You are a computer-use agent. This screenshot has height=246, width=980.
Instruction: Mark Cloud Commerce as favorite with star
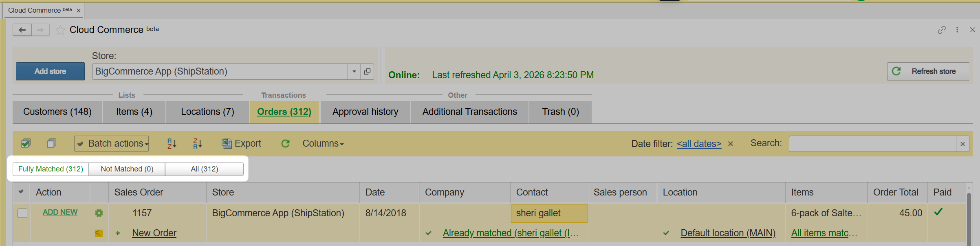pyautogui.click(x=60, y=30)
